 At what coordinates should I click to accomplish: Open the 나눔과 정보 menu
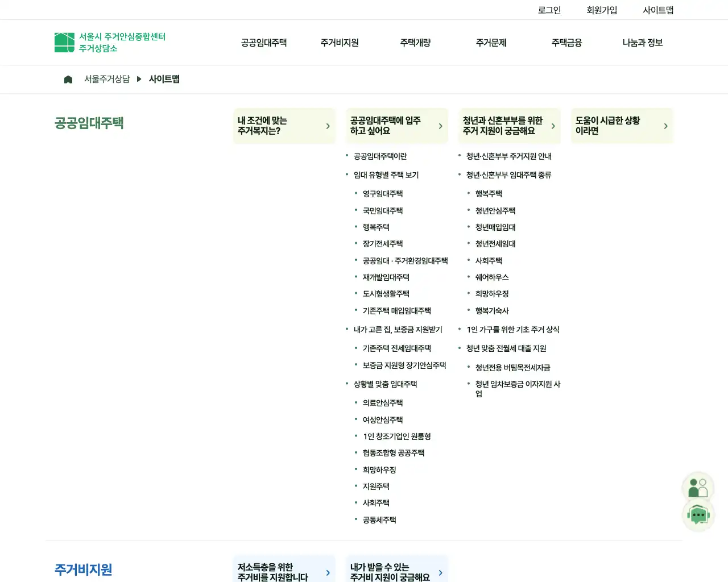point(642,43)
